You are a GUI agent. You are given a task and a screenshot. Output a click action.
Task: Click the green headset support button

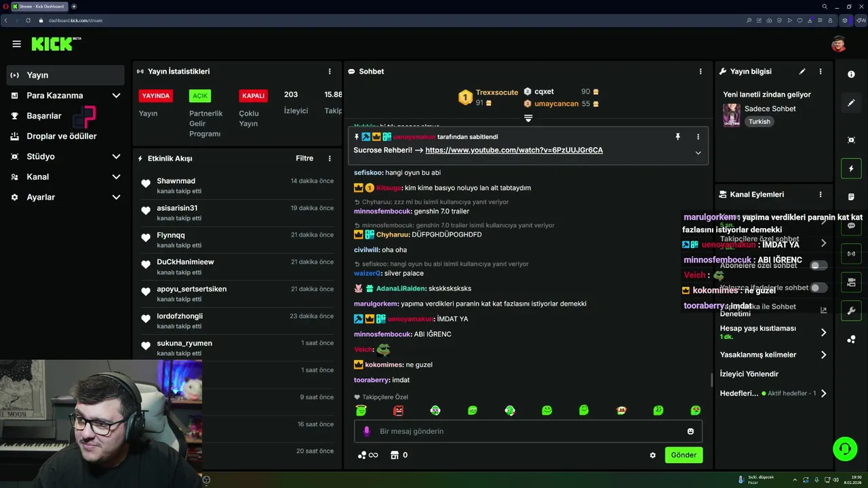coord(844,449)
